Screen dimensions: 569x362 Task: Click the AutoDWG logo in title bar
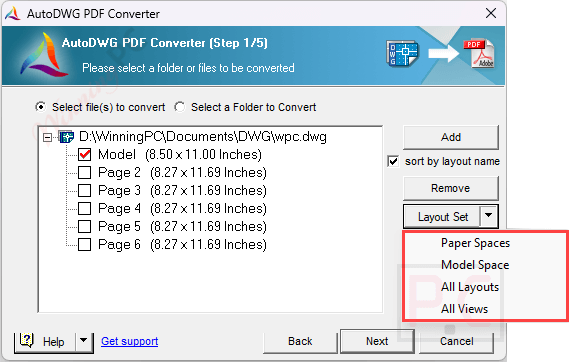click(x=12, y=14)
